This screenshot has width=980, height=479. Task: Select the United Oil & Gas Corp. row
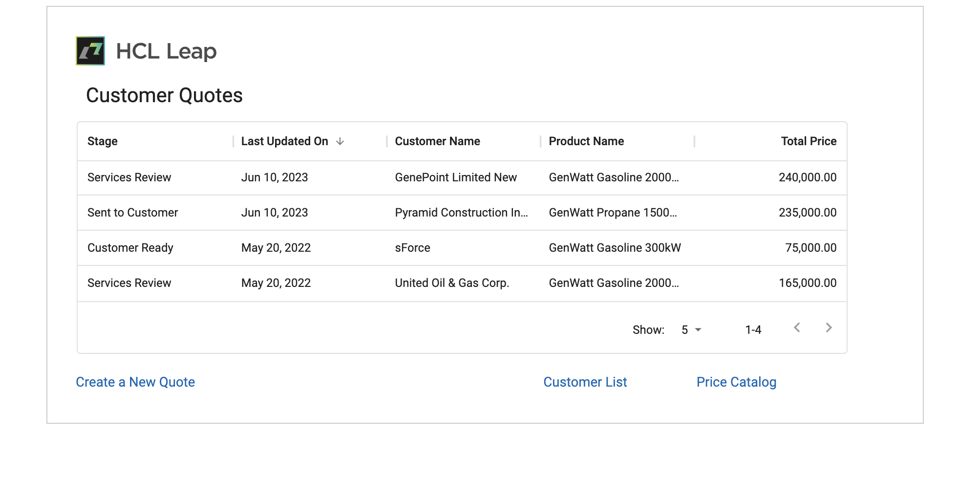[x=462, y=283]
